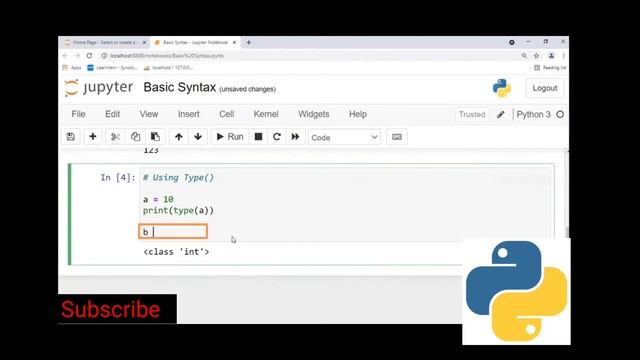Open the Edit menu

tap(112, 114)
